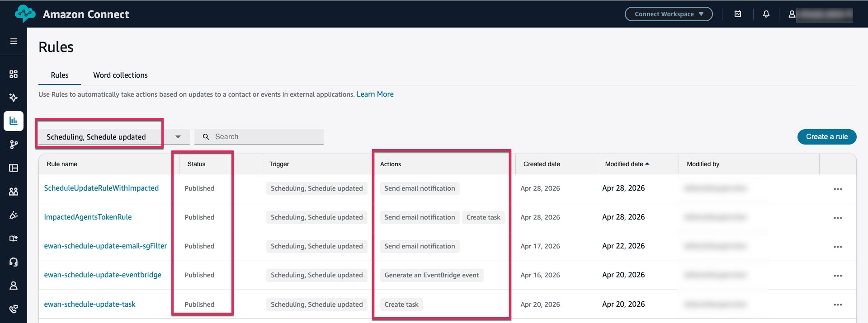868x323 pixels.
Task: Click the Rules page heading
Action: click(x=56, y=47)
